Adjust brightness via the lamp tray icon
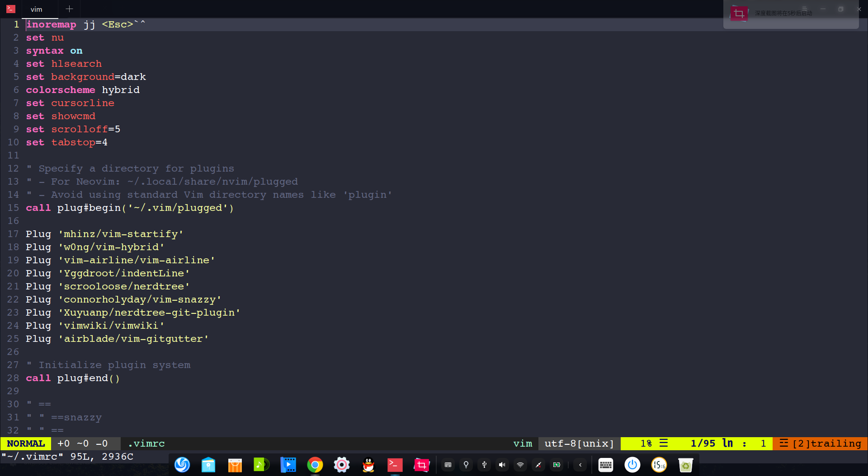 pyautogui.click(x=466, y=465)
